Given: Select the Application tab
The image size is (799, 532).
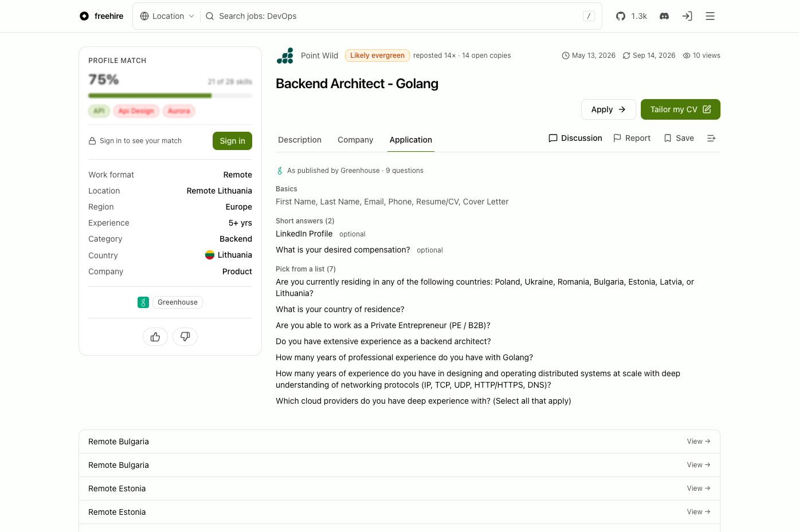Looking at the screenshot, I should pos(411,140).
